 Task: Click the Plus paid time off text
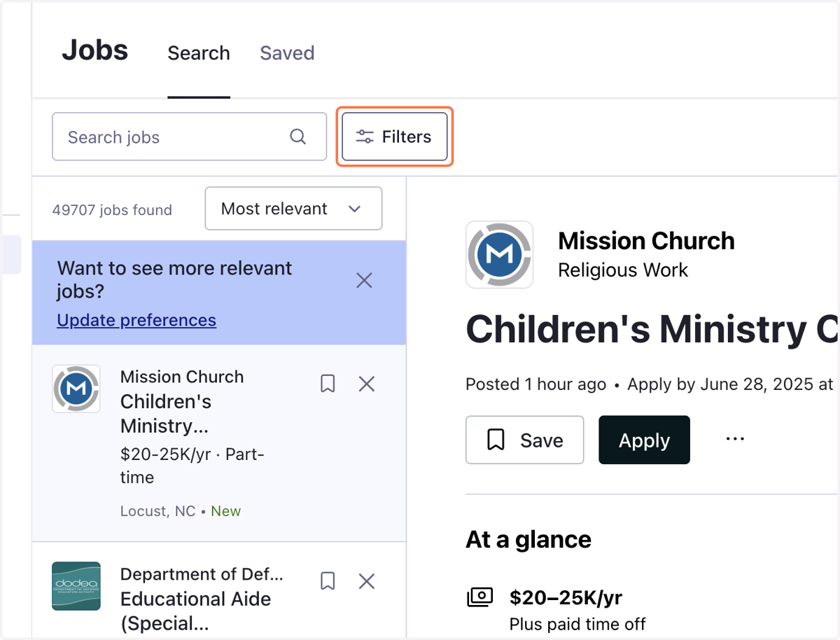point(577,624)
